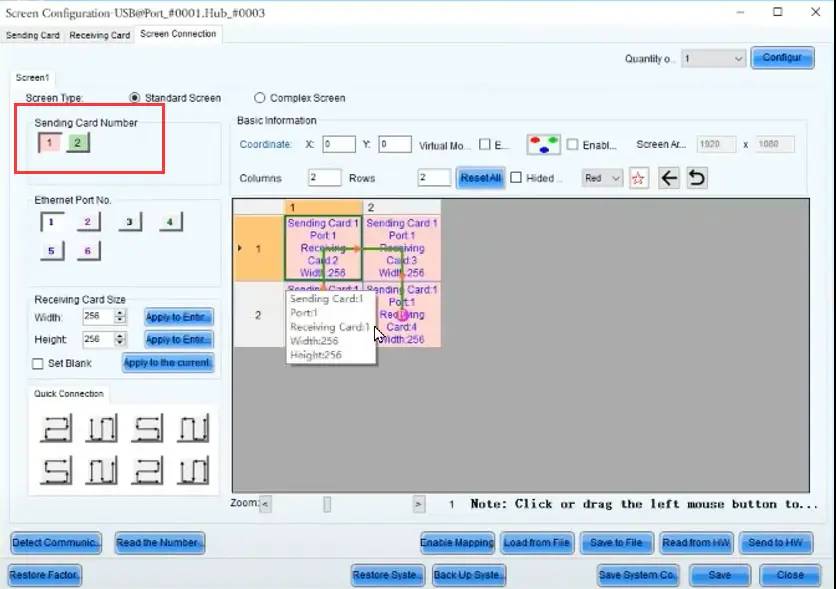Open the Screen Connection tab
Screen dimensions: 836x589
pyautogui.click(x=178, y=34)
